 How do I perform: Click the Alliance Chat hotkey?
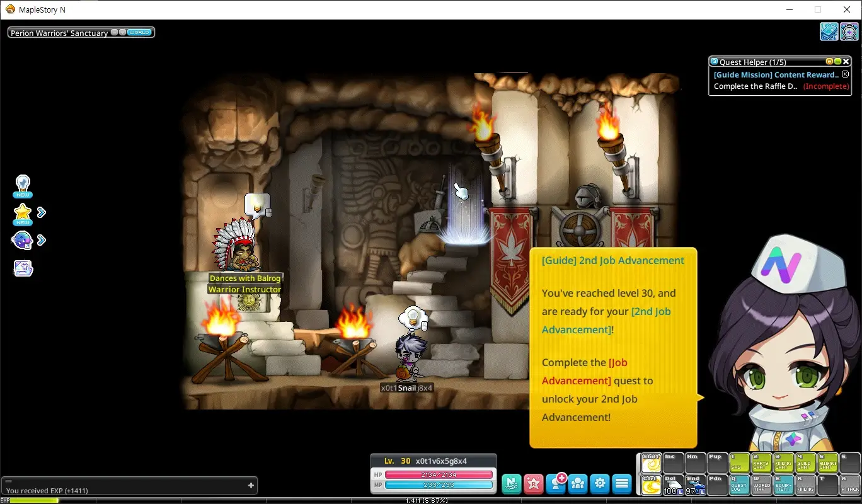click(x=828, y=463)
